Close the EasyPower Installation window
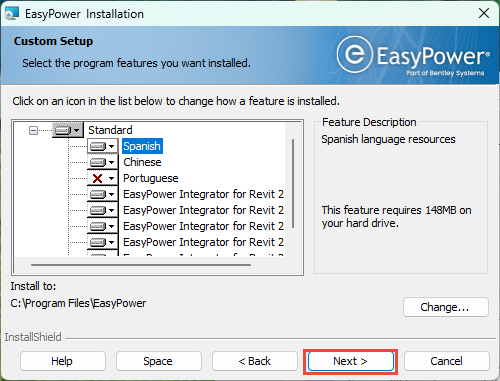 click(x=484, y=13)
